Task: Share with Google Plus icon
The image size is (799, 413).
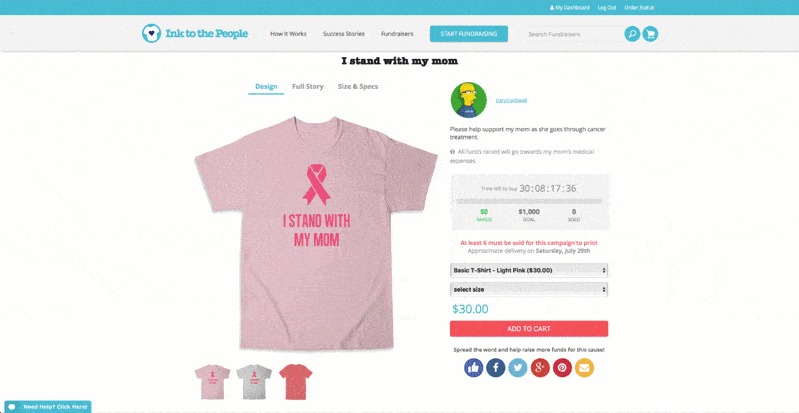Action: tap(540, 368)
